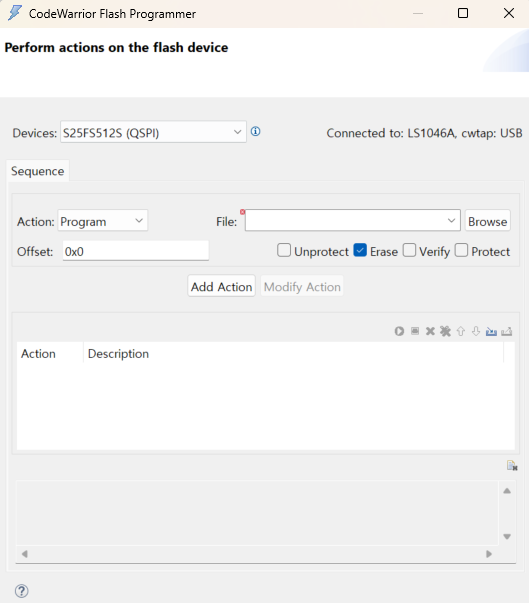This screenshot has height=603, width=529.
Task: Click the device info icon beside Devices dropdown
Action: (255, 132)
